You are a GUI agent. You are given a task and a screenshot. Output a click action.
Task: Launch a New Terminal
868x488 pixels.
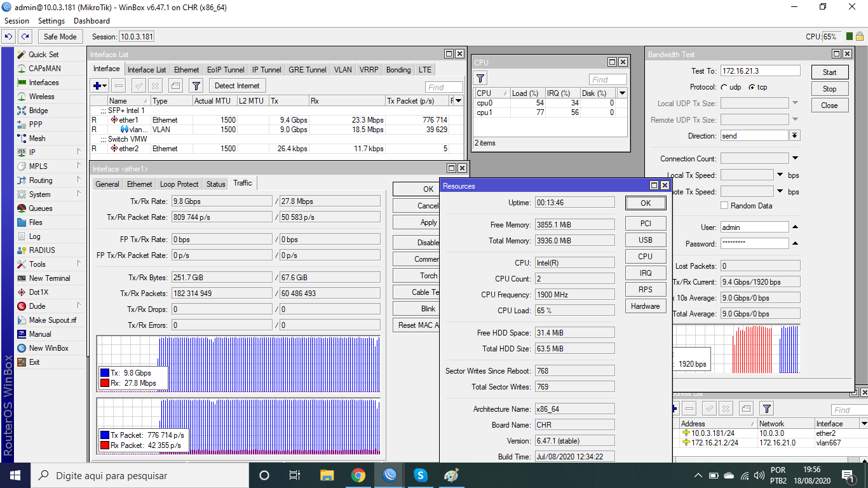pyautogui.click(x=50, y=278)
